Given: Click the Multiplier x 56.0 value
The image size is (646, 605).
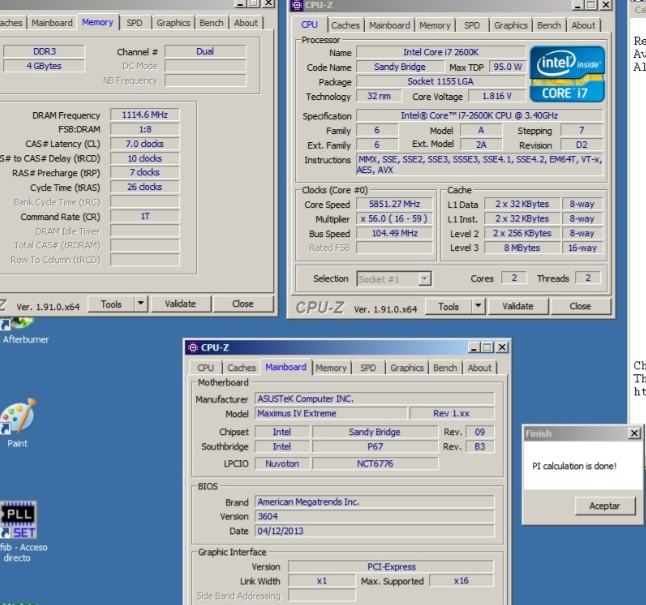Looking at the screenshot, I should click(x=394, y=218).
